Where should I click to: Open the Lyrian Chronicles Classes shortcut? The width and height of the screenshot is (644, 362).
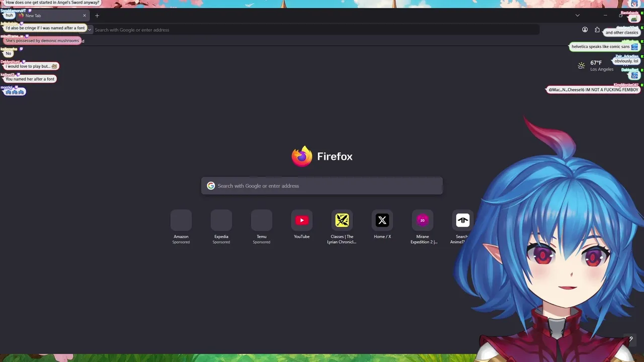pyautogui.click(x=342, y=220)
